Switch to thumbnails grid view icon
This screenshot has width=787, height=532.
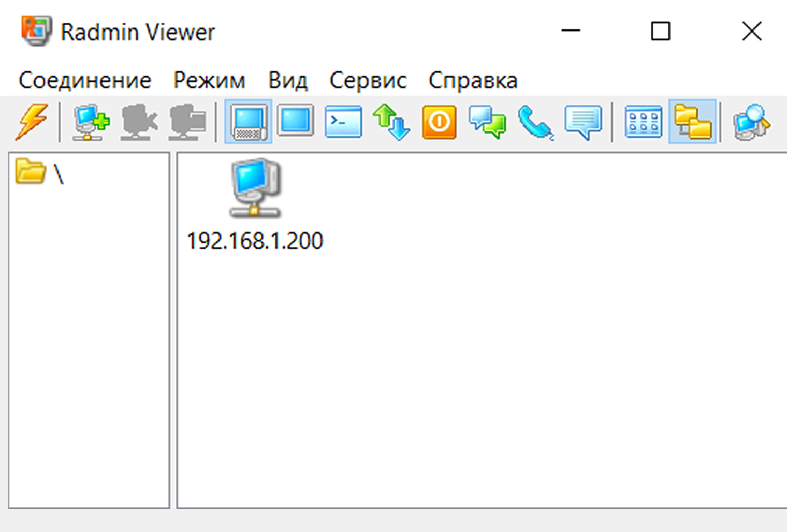(x=644, y=122)
